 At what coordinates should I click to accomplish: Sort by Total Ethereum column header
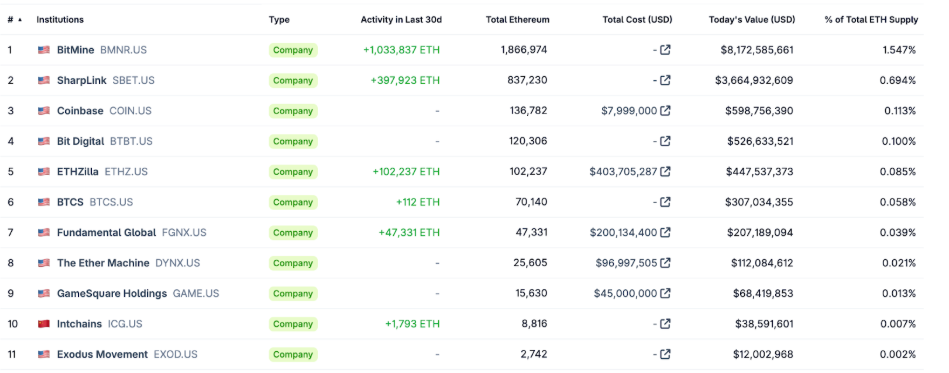[517, 19]
